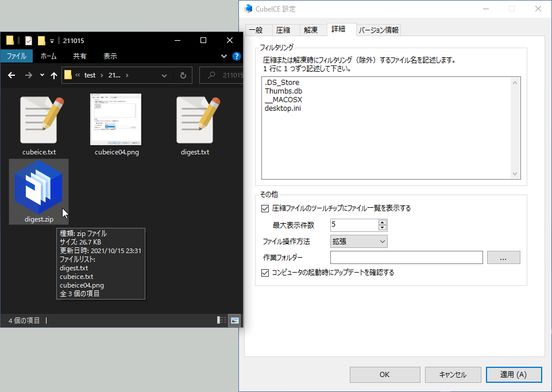552x392 pixels.
Task: Select the cubeice.txt file icon
Action: 38,120
